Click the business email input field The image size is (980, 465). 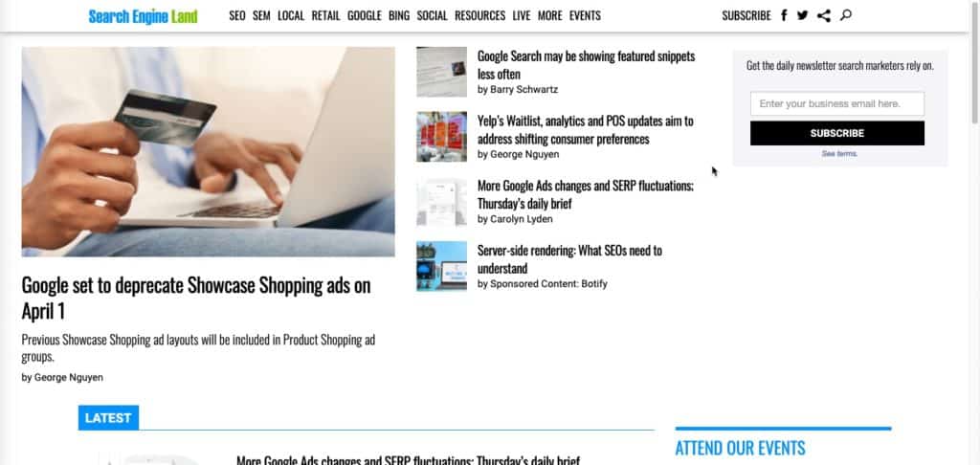[836, 103]
